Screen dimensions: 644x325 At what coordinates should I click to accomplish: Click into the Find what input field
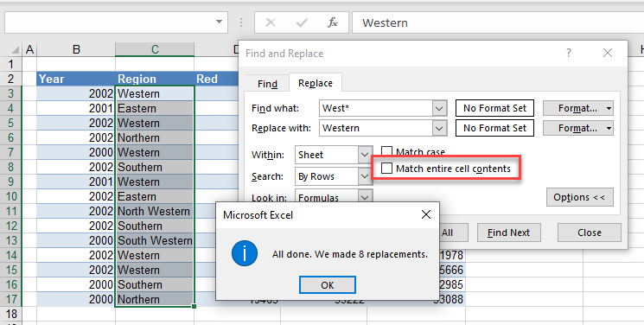(376, 108)
